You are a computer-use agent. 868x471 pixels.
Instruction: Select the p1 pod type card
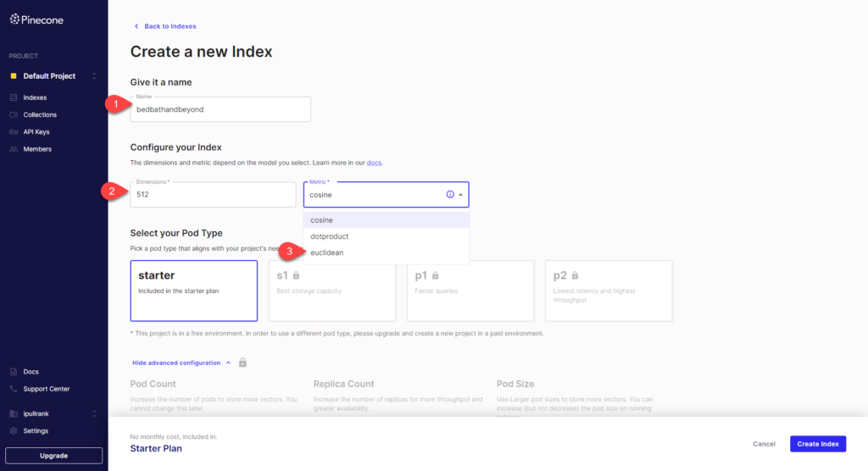(470, 291)
